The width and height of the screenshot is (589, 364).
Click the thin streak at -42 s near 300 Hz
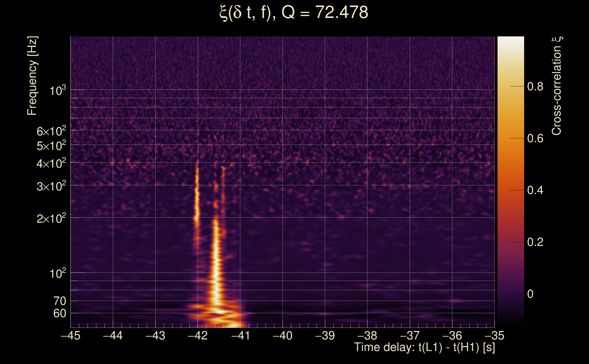tap(197, 185)
